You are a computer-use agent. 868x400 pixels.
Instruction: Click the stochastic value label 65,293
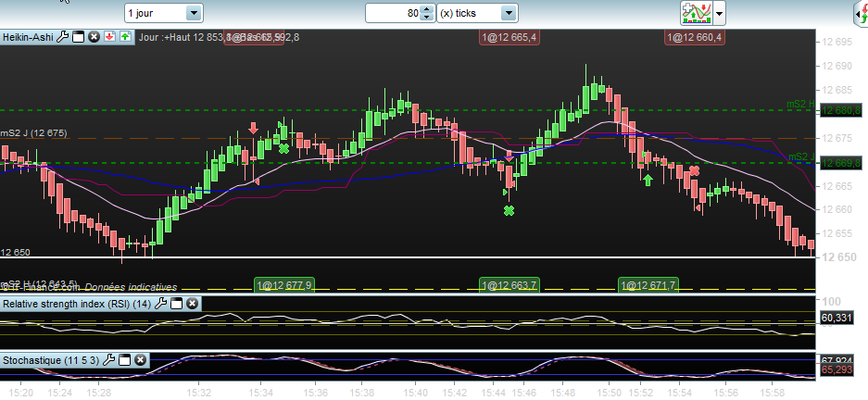[836, 369]
